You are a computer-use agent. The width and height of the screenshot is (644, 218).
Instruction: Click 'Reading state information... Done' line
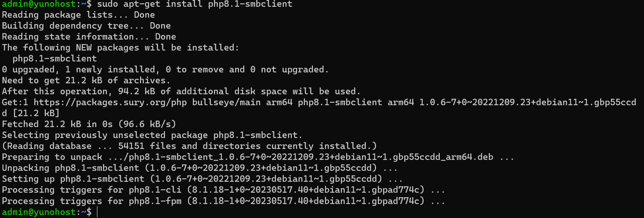(x=89, y=37)
